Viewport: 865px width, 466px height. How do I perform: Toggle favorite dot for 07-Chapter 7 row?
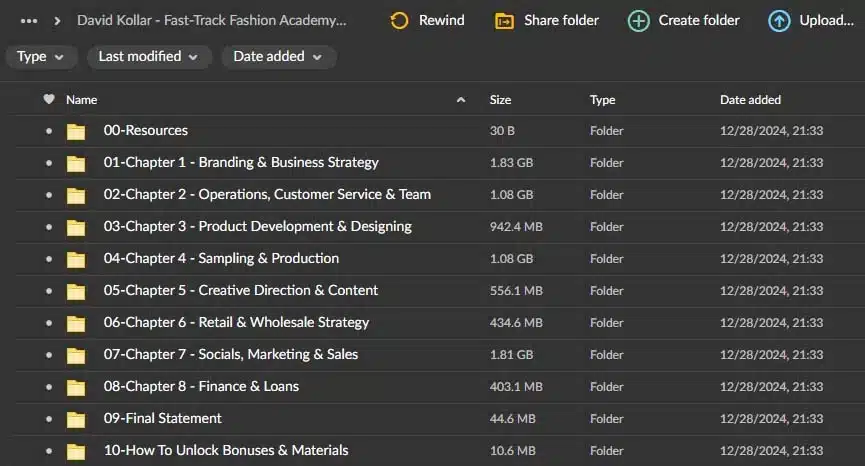point(49,355)
